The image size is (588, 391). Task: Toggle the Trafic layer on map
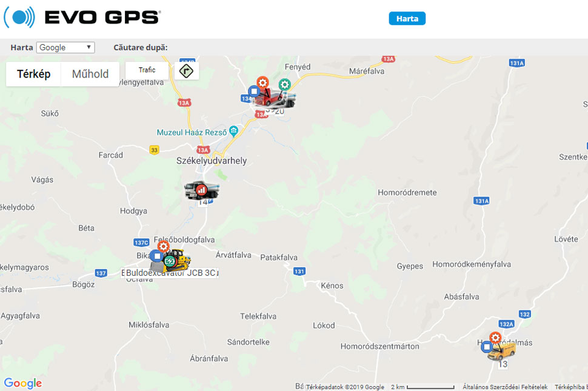(x=147, y=70)
